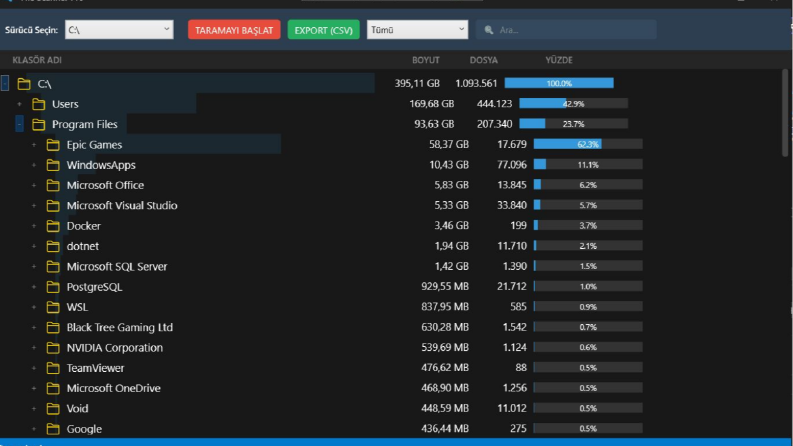Expand the PostgreSQL folder
Screen dimensions: 793x446
pos(34,287)
